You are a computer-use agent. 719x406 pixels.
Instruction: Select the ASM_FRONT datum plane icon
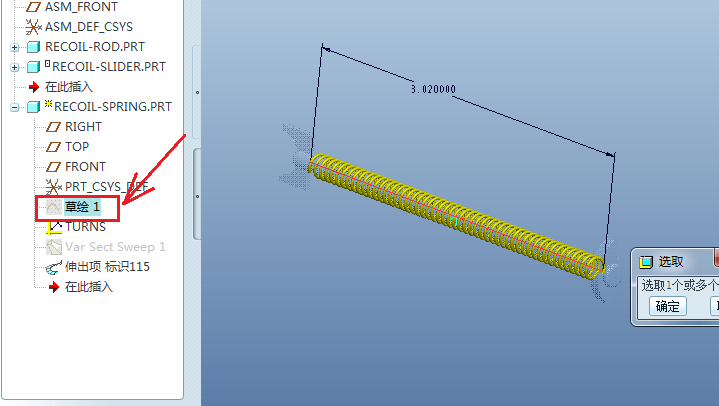coord(33,6)
